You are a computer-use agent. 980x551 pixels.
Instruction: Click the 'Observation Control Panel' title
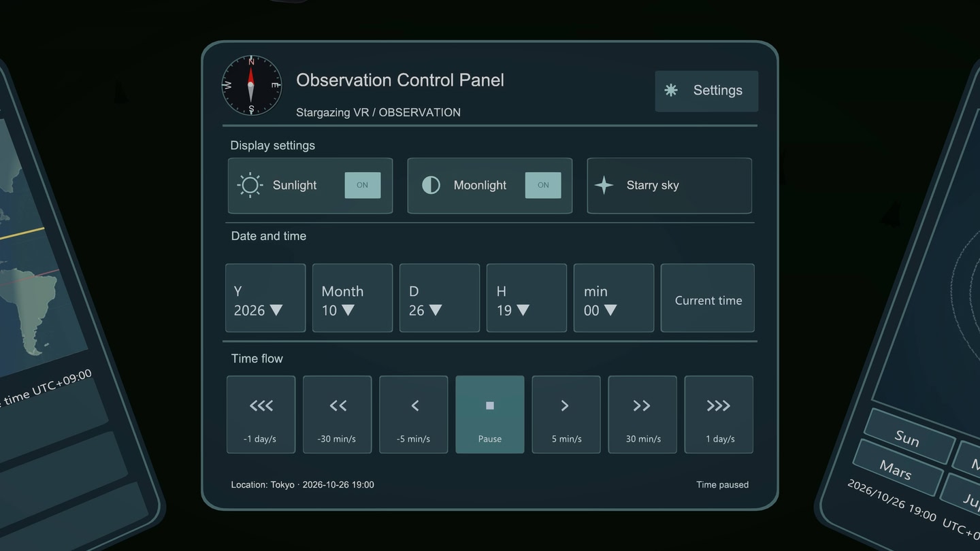click(400, 80)
